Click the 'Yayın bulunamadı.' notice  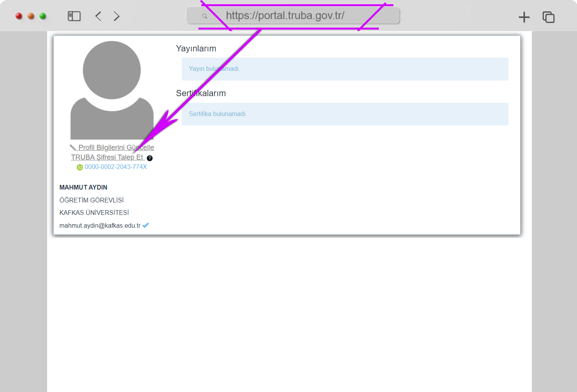click(x=345, y=69)
